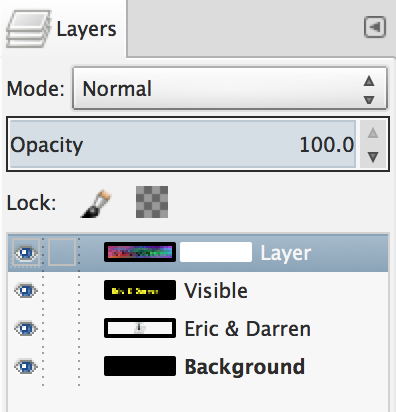
Task: Open the tab configuration menu arrow button
Action: (x=375, y=27)
